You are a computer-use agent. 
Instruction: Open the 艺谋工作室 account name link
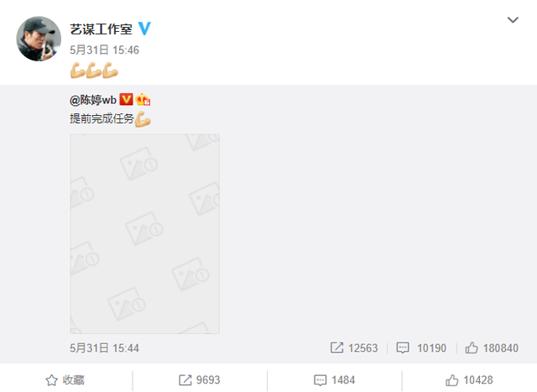pos(101,29)
